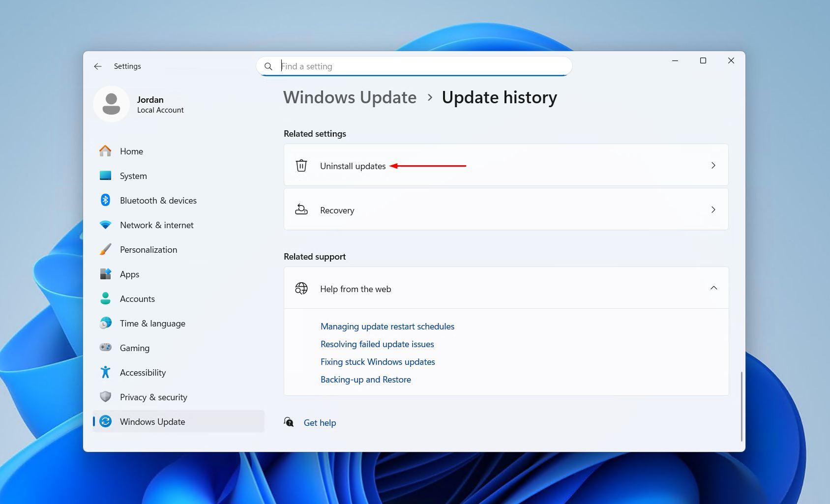This screenshot has width=830, height=504.
Task: Open Managing update restart schedules link
Action: 387,326
